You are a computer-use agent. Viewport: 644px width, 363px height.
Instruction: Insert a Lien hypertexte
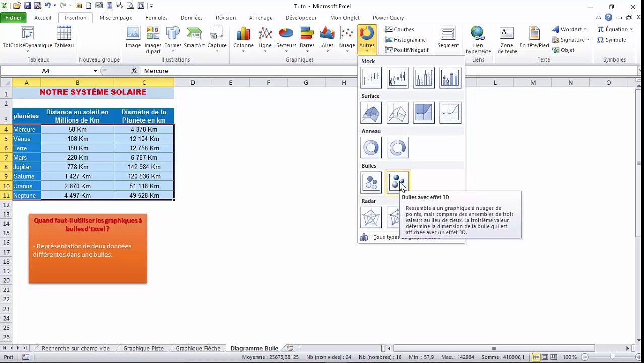tap(478, 40)
